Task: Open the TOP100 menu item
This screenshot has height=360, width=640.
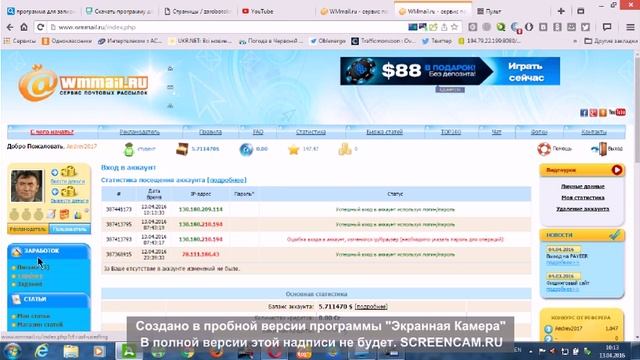Action: [451, 132]
